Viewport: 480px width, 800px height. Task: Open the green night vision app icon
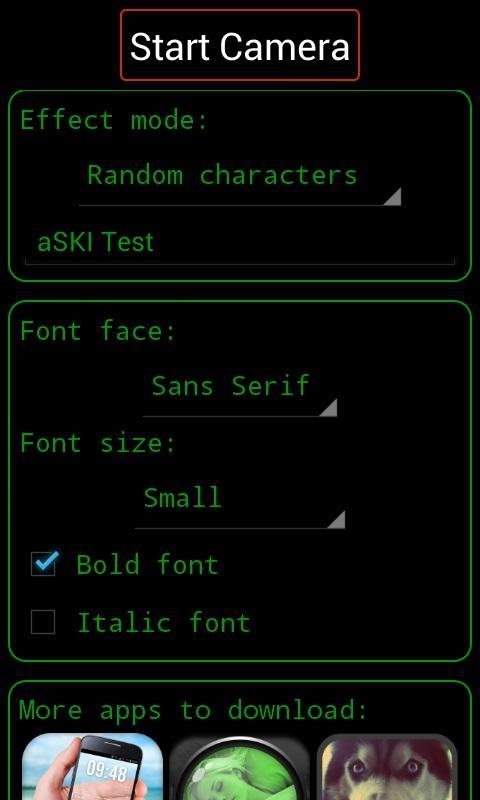click(x=240, y=767)
